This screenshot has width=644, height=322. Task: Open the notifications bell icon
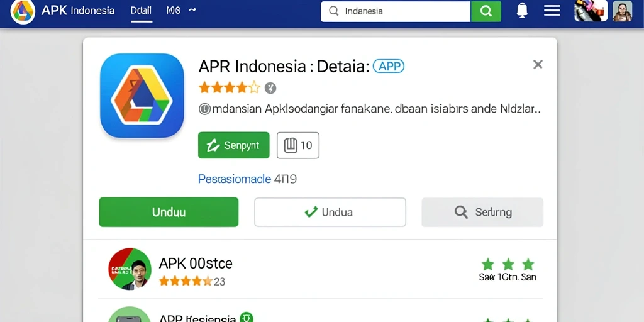pyautogui.click(x=522, y=11)
